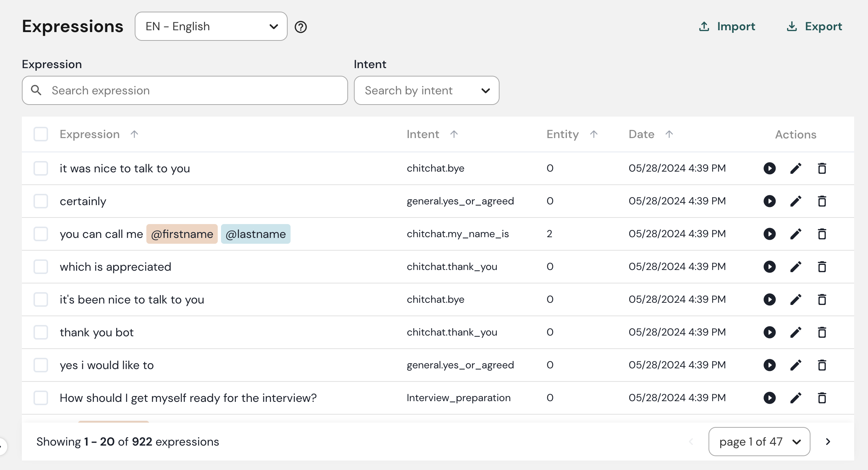868x470 pixels.
Task: Delete the 'it's been nice to talk to you' row
Action: 822,299
